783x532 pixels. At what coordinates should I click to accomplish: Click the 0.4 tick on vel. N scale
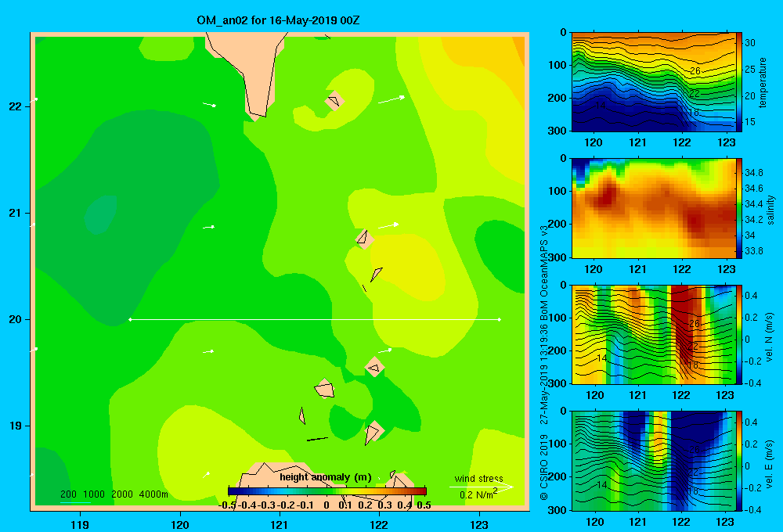[x=751, y=296]
